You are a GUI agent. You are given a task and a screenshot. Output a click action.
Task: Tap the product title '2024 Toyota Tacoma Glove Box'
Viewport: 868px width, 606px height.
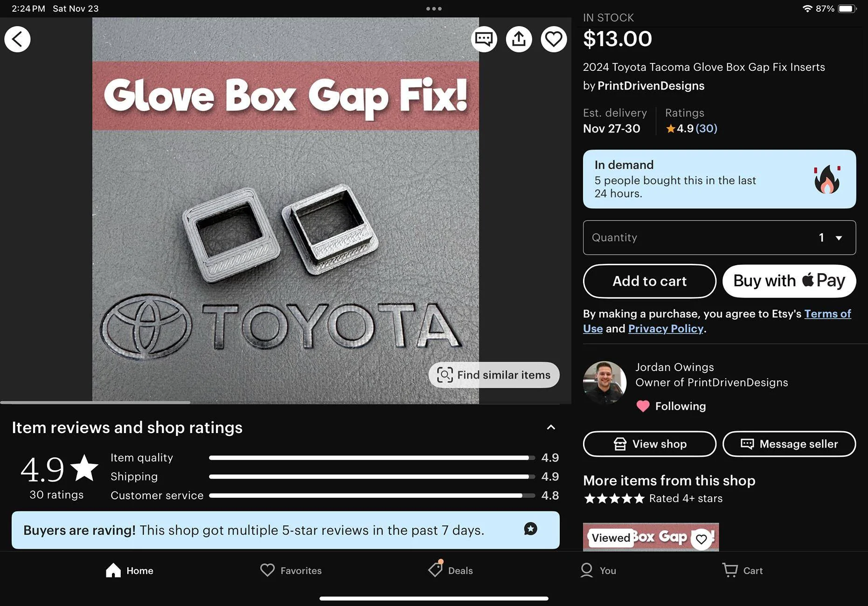pyautogui.click(x=704, y=67)
